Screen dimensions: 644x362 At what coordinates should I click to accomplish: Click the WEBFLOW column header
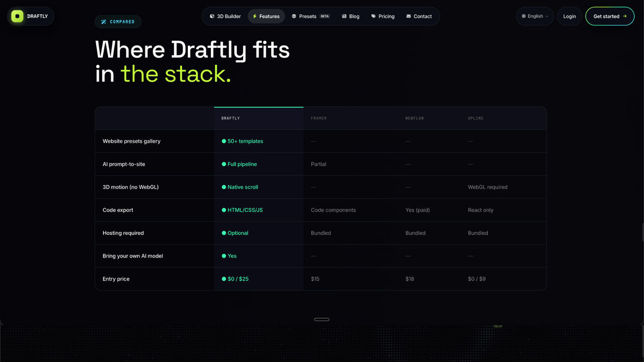[x=415, y=118]
